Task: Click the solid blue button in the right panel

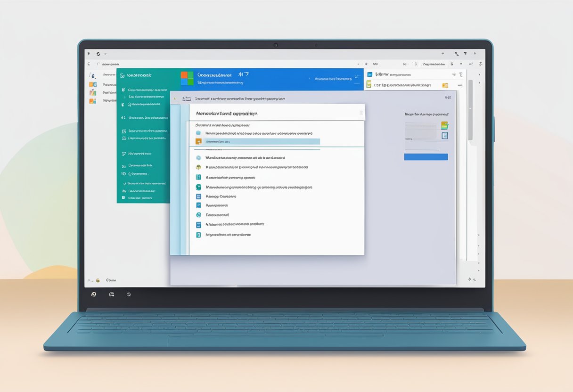Action: [x=426, y=157]
